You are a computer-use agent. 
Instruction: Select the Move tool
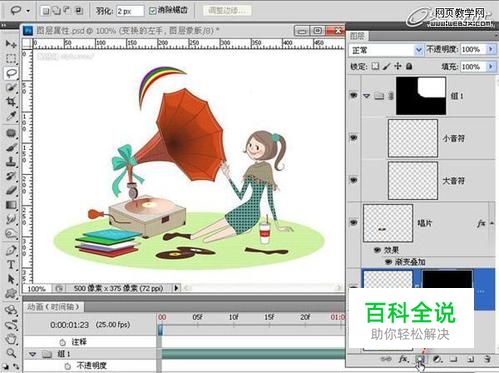click(11, 44)
